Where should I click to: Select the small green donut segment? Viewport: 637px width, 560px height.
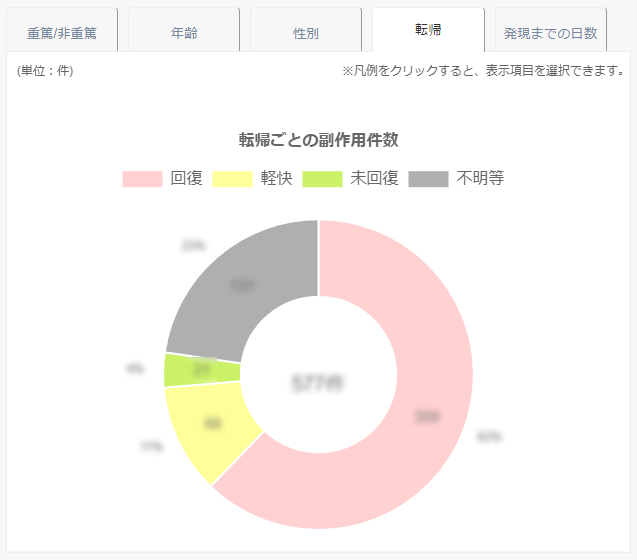[202, 370]
